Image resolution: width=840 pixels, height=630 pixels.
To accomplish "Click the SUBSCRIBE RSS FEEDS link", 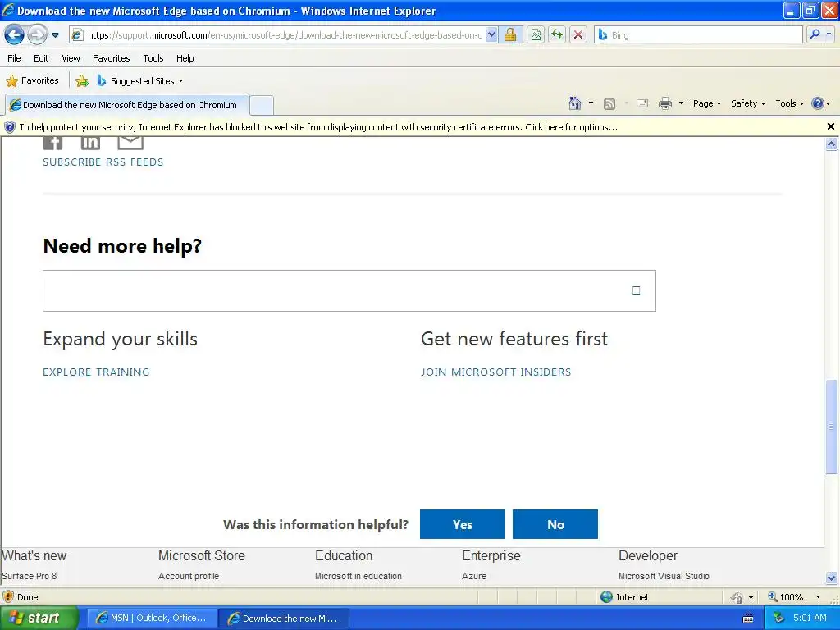I will point(103,162).
